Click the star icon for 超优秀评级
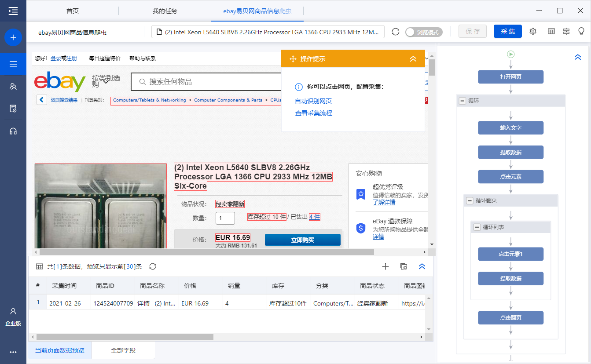The width and height of the screenshot is (591, 364). coord(361,193)
